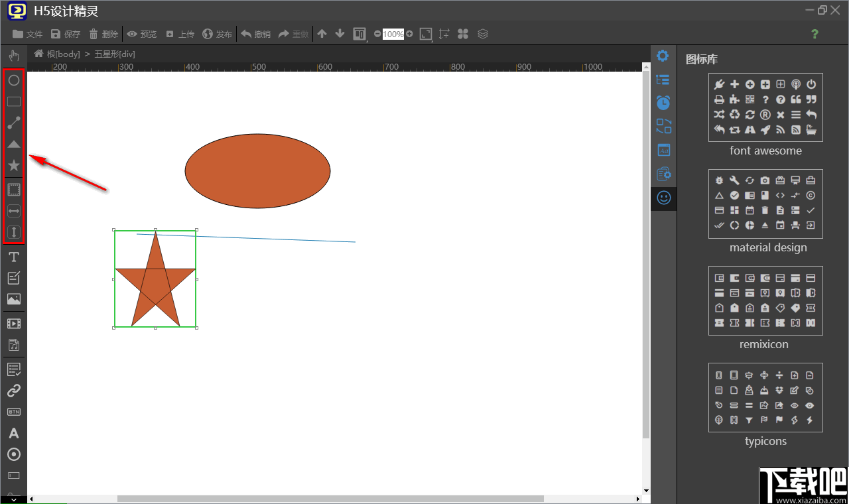The image size is (849, 504).
Task: Choose the triangle shape tool
Action: pyautogui.click(x=13, y=144)
